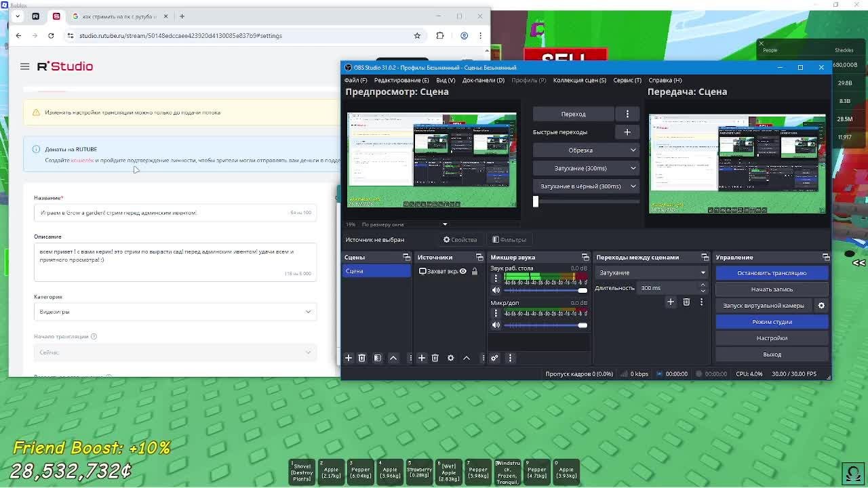868x488 pixels.
Task: Open the Вид (V) menu
Action: tap(446, 80)
